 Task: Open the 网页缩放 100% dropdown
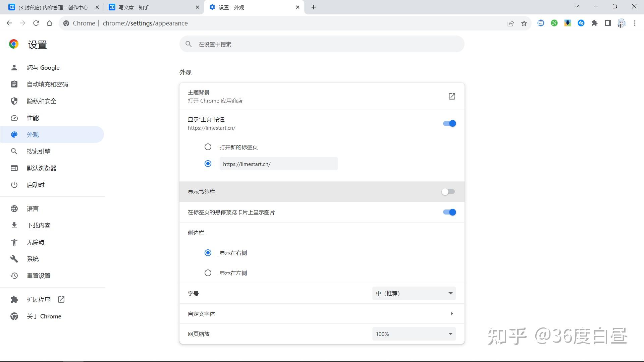[x=414, y=334]
